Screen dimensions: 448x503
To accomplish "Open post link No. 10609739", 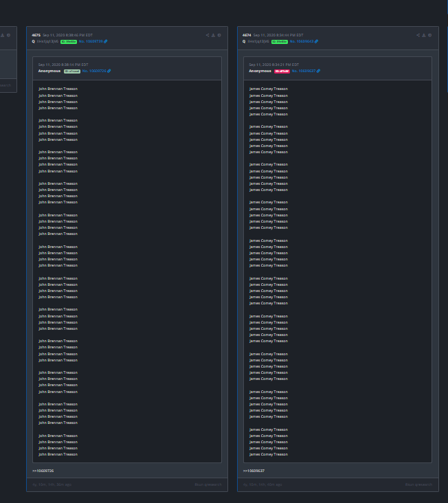I will pos(91,41).
